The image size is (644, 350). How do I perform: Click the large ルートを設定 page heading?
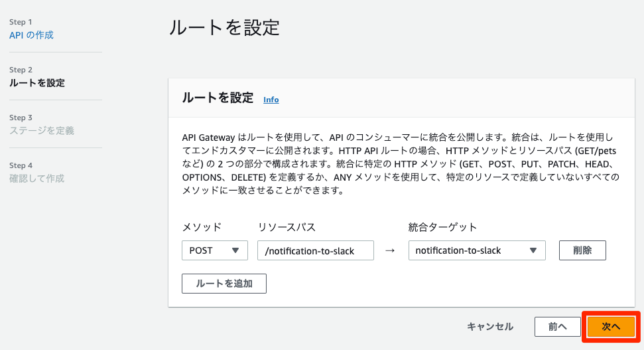coord(224,28)
